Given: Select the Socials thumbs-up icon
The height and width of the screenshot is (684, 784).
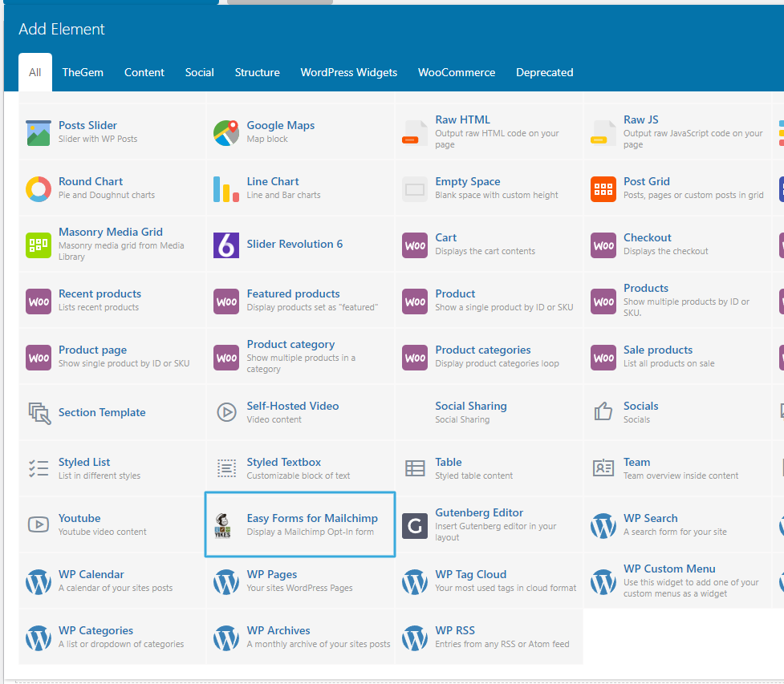Looking at the screenshot, I should pyautogui.click(x=603, y=412).
